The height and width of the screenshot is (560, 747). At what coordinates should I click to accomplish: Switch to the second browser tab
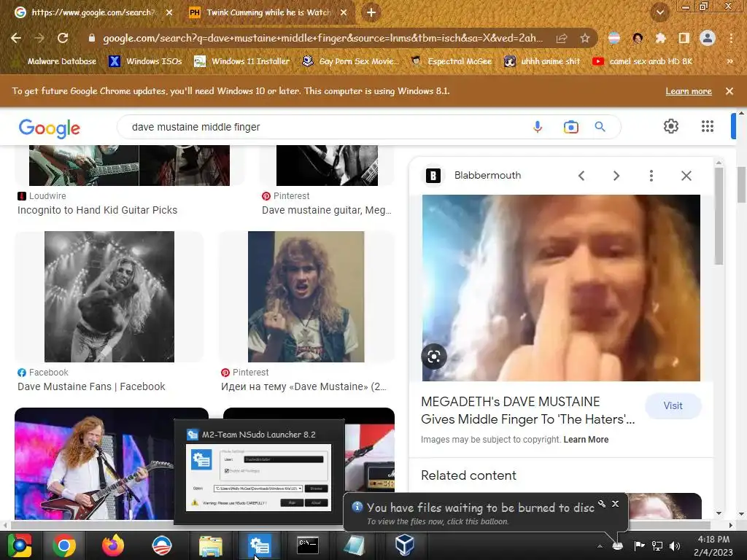pyautogui.click(x=268, y=12)
